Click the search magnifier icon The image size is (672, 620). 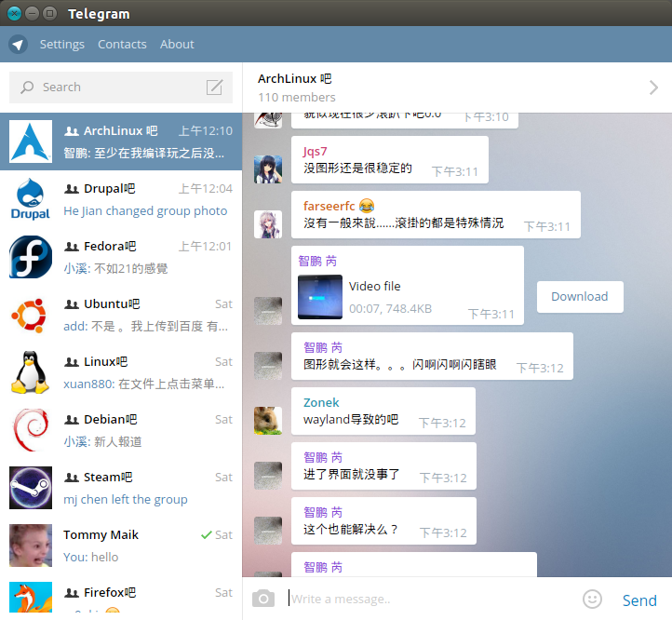[27, 87]
